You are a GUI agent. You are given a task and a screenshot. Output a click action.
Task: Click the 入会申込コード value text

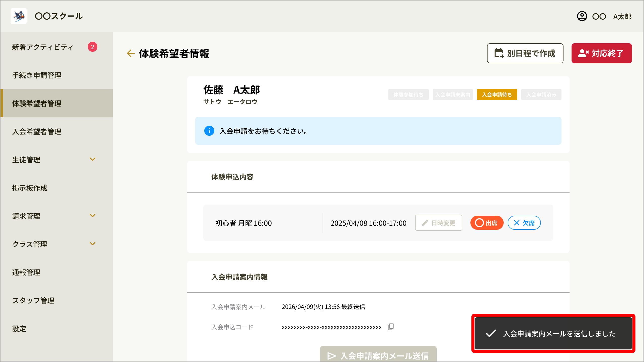332,327
